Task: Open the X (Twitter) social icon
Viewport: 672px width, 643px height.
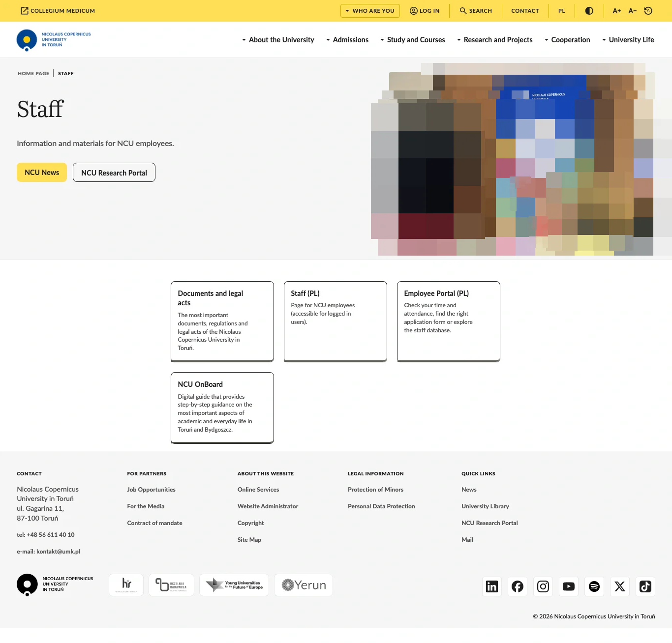Action: (620, 586)
